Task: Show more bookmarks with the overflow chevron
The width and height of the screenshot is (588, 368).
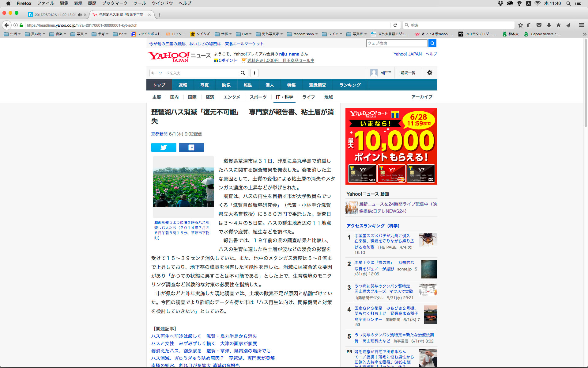Action: [584, 34]
